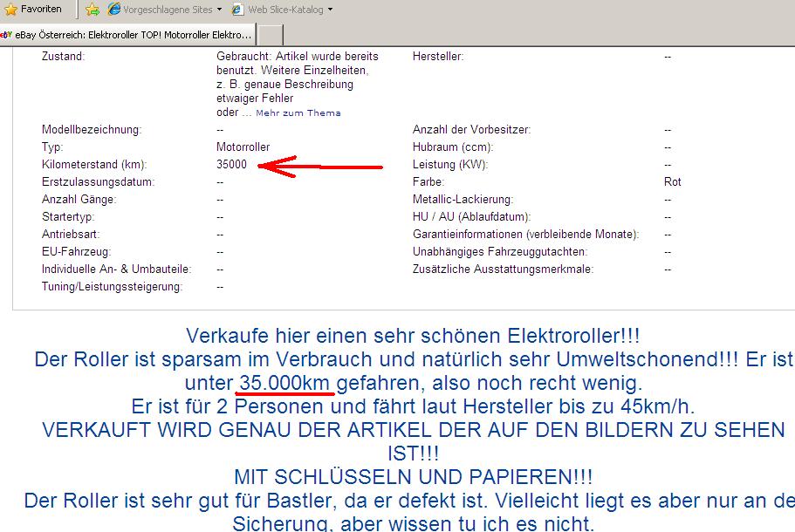Open the Vorgeschlagene Sites text link
The height and width of the screenshot is (532, 795).
(x=168, y=10)
